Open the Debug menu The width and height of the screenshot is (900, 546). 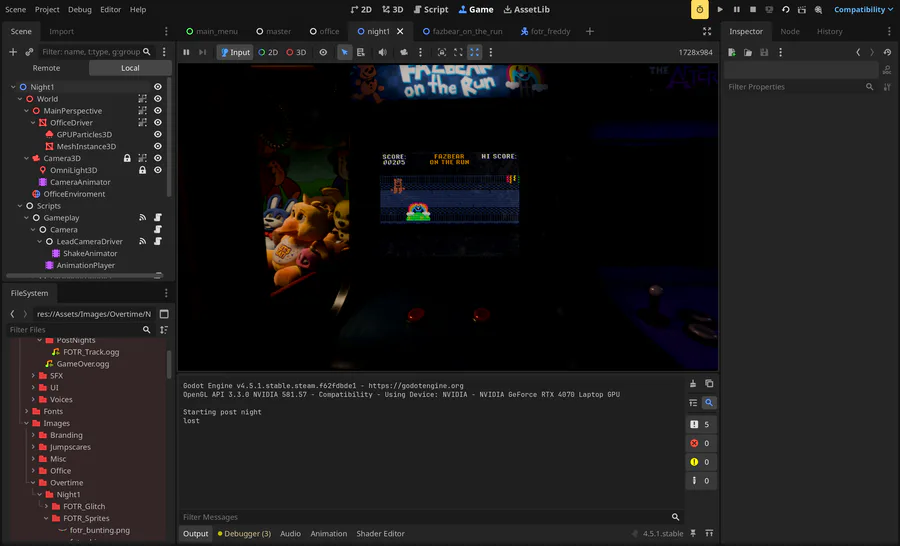(80, 9)
